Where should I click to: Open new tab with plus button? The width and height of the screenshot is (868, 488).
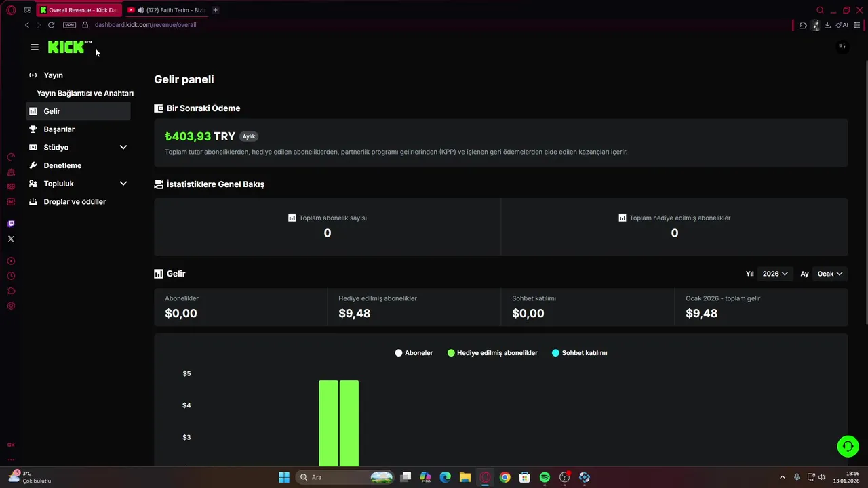tap(215, 10)
